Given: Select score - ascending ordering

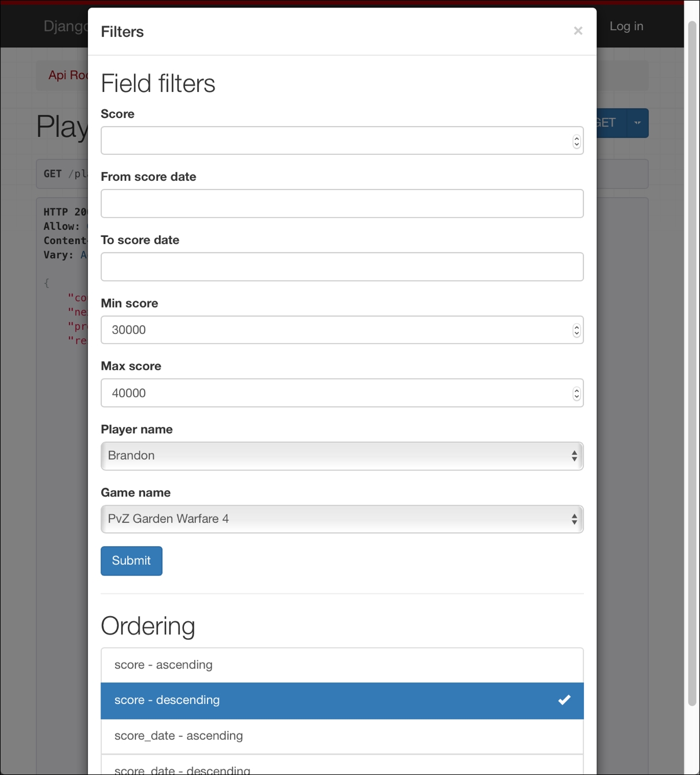Looking at the screenshot, I should 342,665.
